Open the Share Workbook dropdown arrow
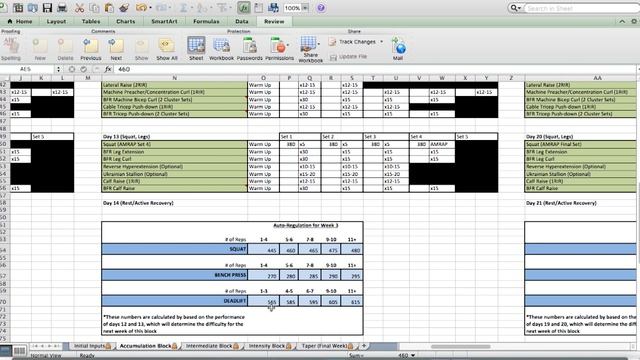This screenshot has width=640, height=360. pyautogui.click(x=319, y=44)
